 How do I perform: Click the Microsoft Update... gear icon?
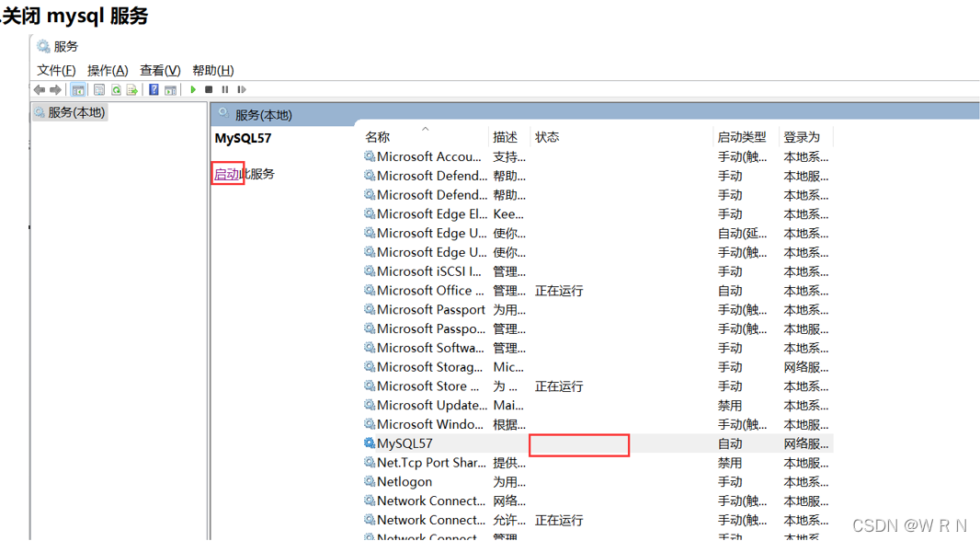370,405
